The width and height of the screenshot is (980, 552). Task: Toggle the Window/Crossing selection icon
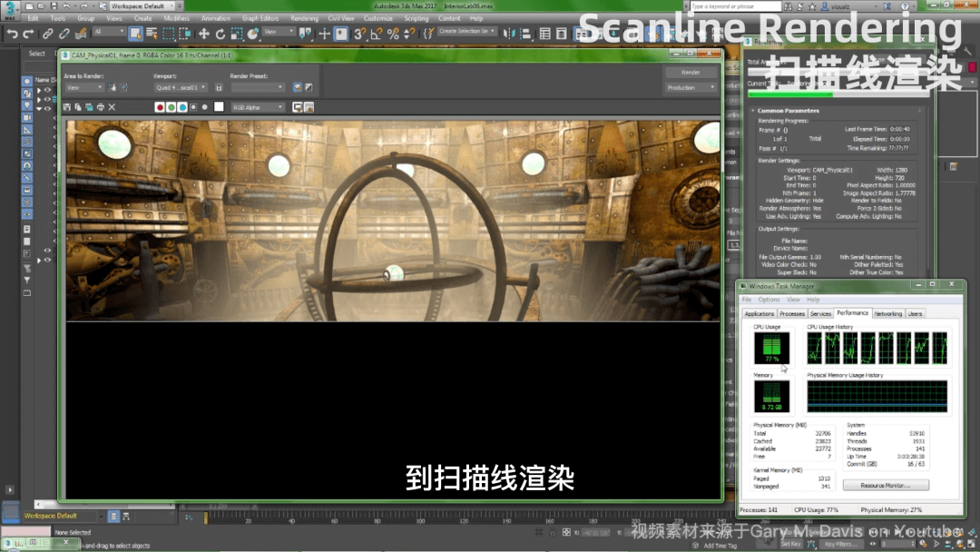tap(184, 34)
